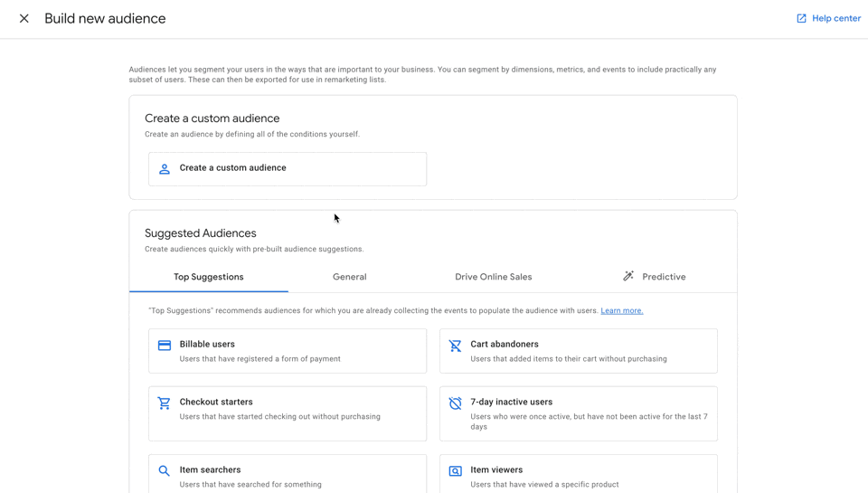Select the Cart abandoners audience

pos(579,351)
